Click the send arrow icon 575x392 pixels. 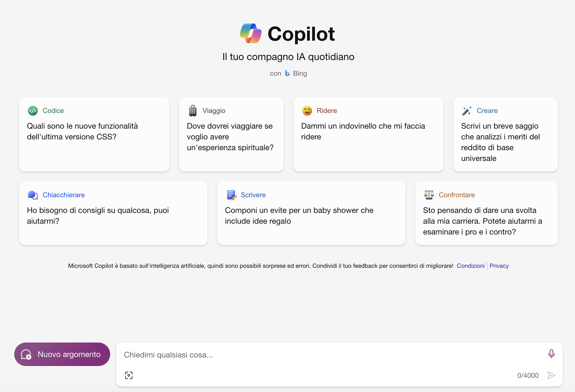coord(551,375)
